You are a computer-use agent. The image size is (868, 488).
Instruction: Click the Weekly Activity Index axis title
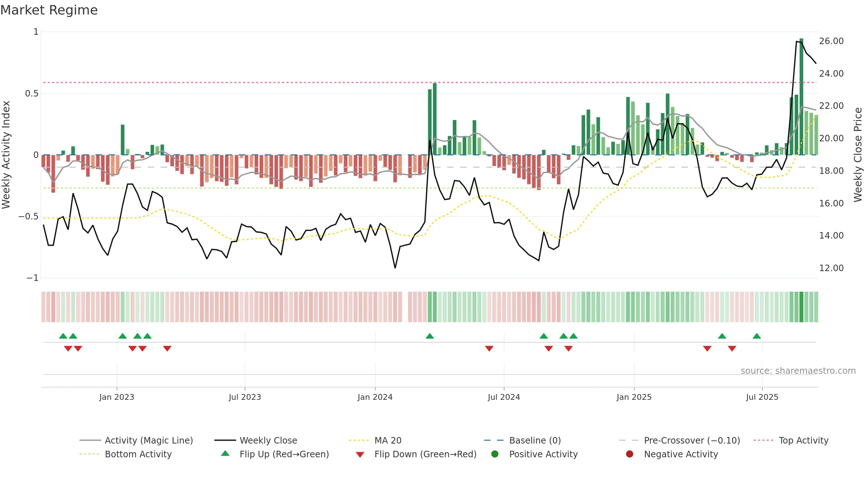[6, 155]
